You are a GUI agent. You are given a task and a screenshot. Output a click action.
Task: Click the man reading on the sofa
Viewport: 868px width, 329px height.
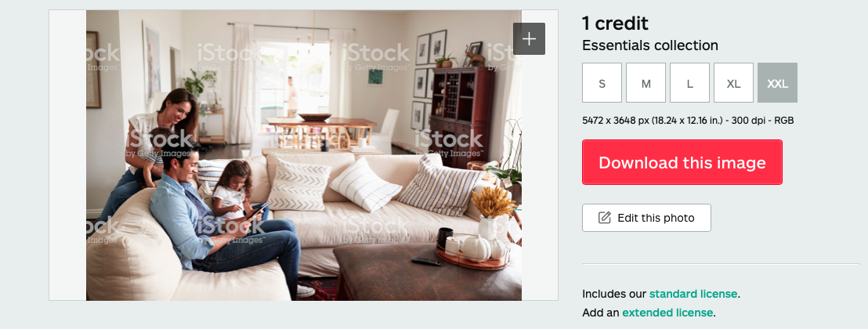tap(222, 216)
